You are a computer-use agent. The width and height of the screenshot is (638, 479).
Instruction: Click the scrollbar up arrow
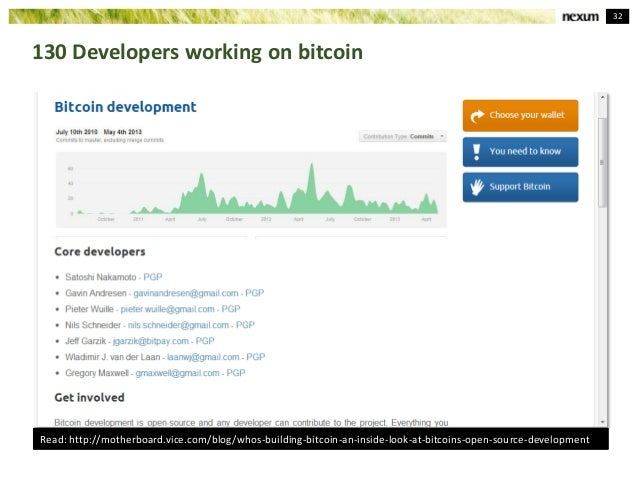tap(603, 97)
